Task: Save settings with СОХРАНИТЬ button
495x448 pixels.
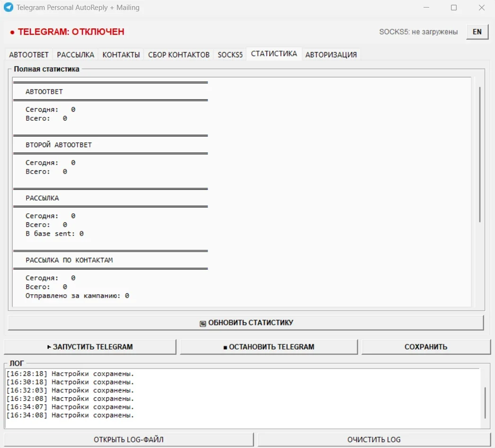Action: point(426,347)
